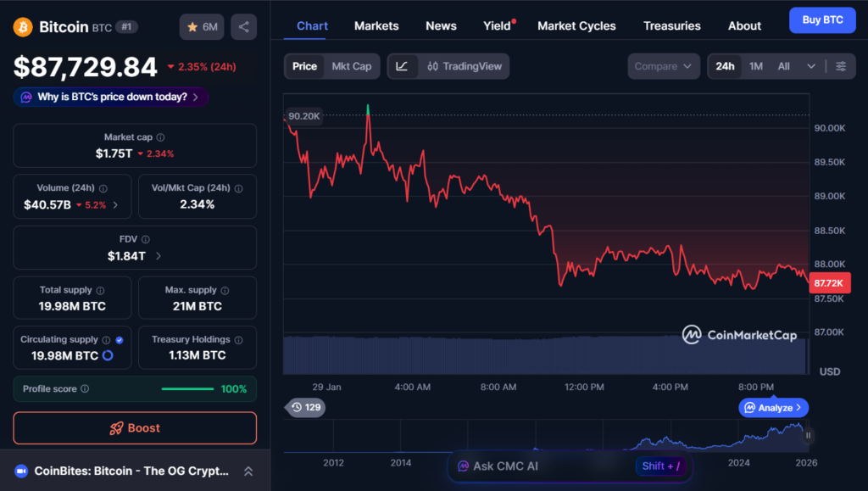Expand the CoinBites Bitcoin panel
868x491 pixels.
tap(248, 471)
